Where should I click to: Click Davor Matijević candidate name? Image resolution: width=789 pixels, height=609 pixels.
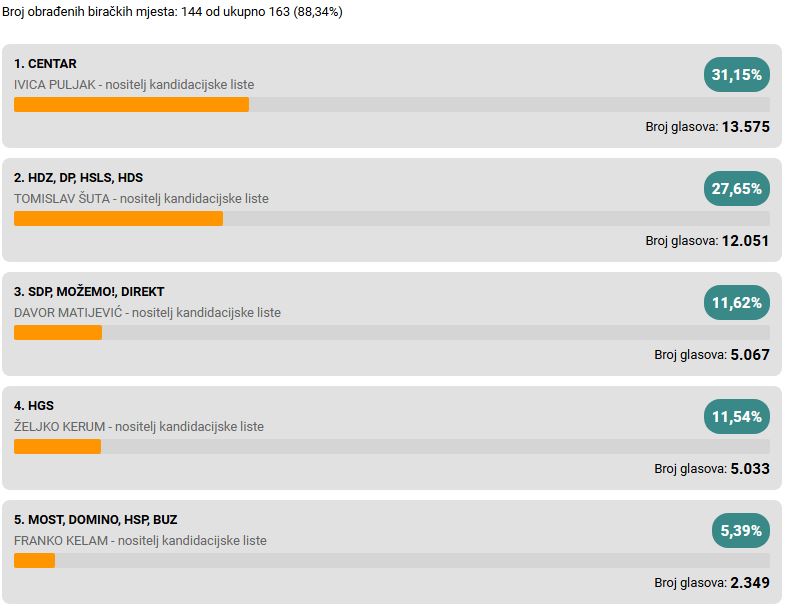68,313
